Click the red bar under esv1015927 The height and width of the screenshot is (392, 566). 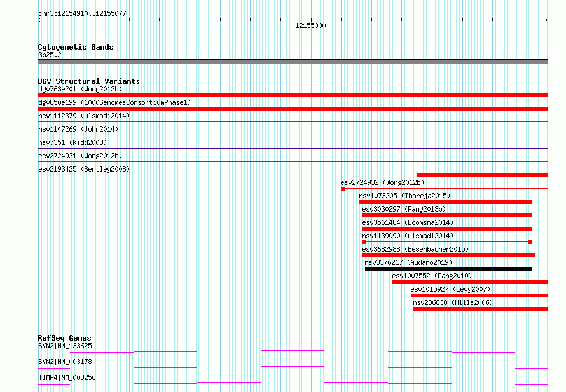(x=480, y=295)
